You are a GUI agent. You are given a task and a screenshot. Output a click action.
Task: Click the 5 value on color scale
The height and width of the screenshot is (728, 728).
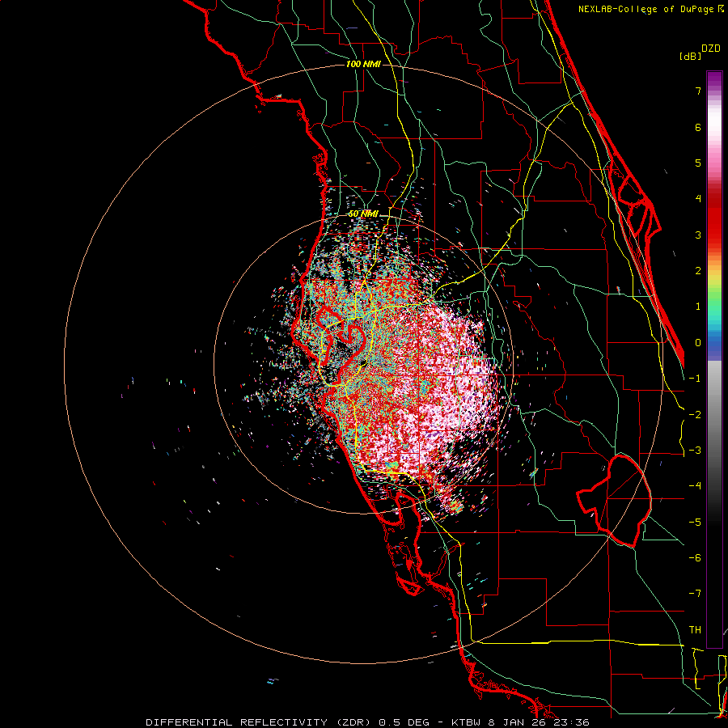[698, 163]
